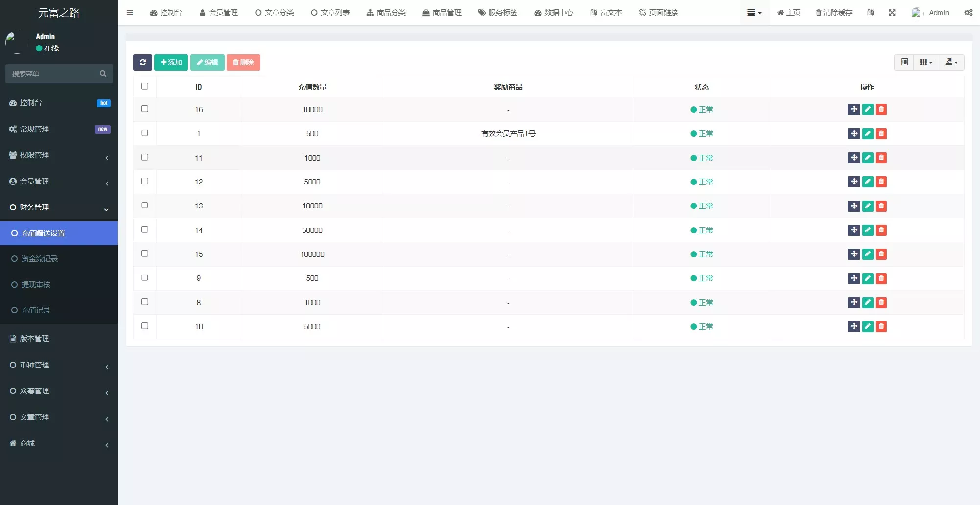This screenshot has width=980, height=505.
Task: Expand the 权限管理 sidebar menu
Action: tap(59, 155)
